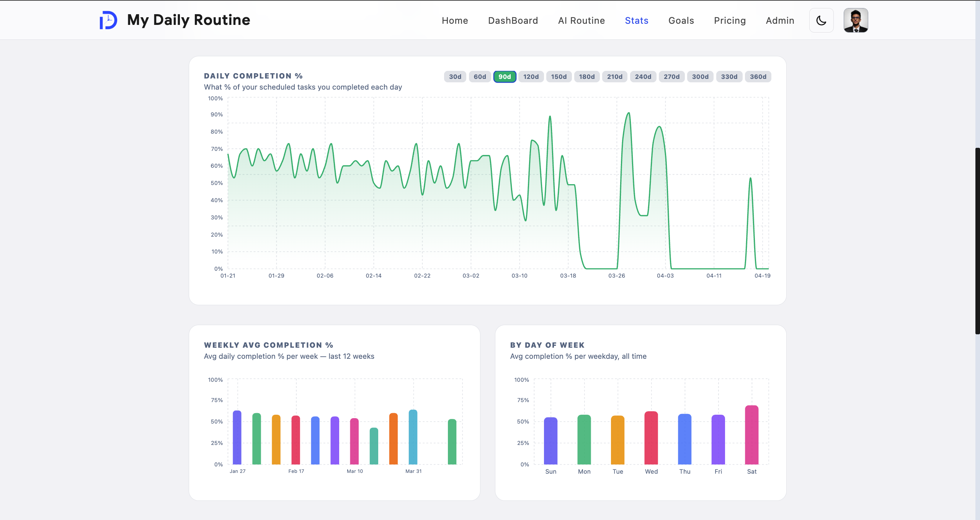
Task: Switch range to 120d
Action: pos(531,77)
